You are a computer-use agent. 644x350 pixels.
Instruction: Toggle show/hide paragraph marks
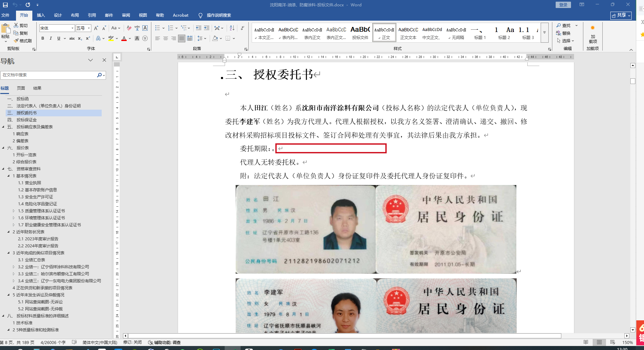coord(243,28)
